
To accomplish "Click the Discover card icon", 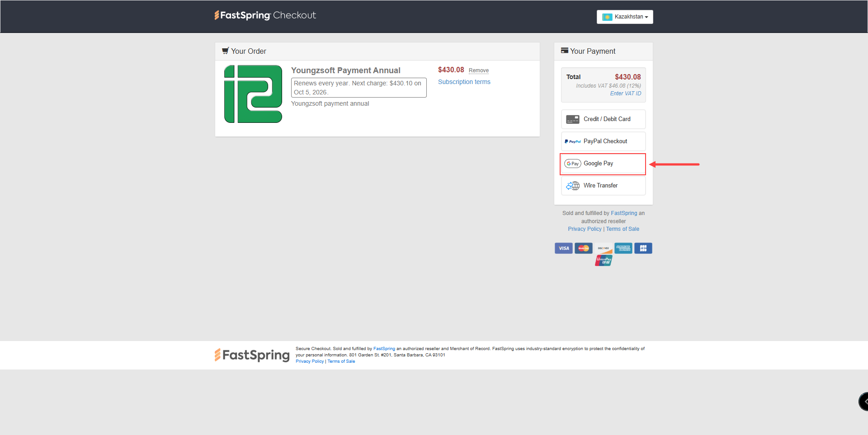I will (x=603, y=248).
